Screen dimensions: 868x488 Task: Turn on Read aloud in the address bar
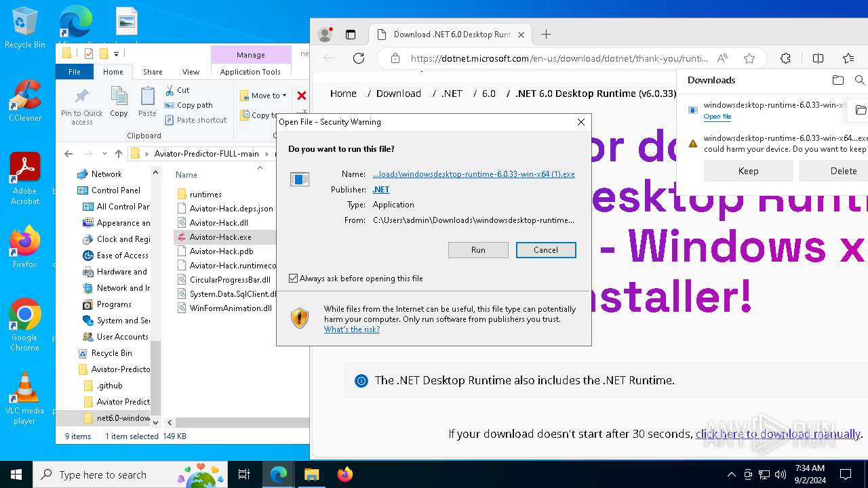pyautogui.click(x=723, y=58)
